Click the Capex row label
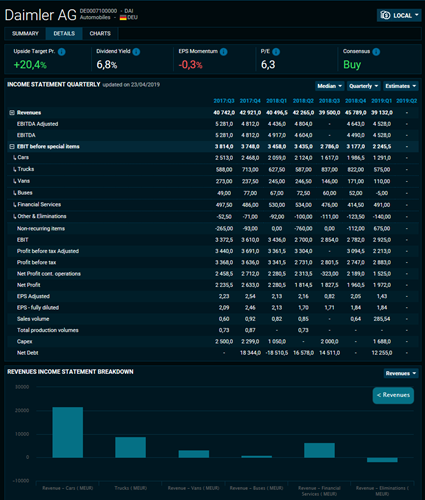 [x=25, y=342]
